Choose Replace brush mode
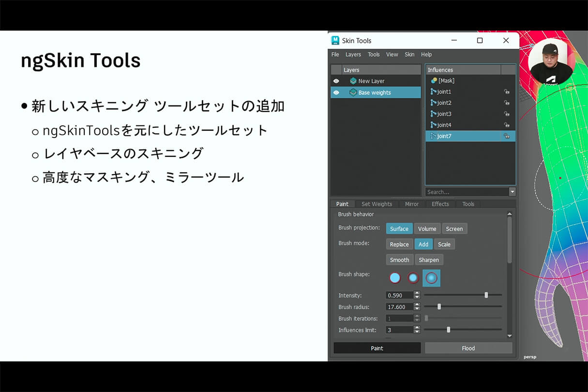 [399, 244]
